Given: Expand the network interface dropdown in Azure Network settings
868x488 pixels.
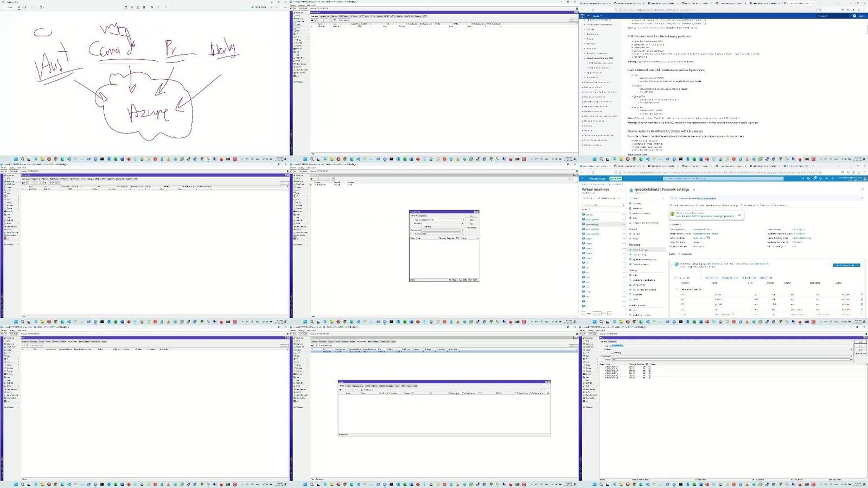Looking at the screenshot, I should [x=738, y=215].
